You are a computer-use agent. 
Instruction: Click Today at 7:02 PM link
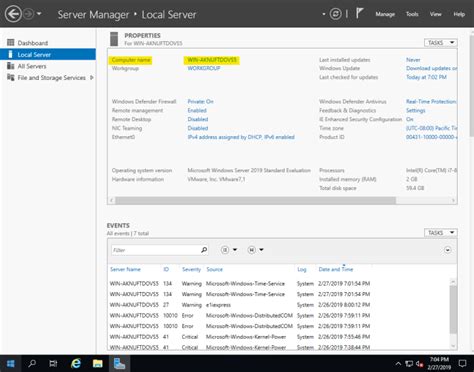point(426,77)
